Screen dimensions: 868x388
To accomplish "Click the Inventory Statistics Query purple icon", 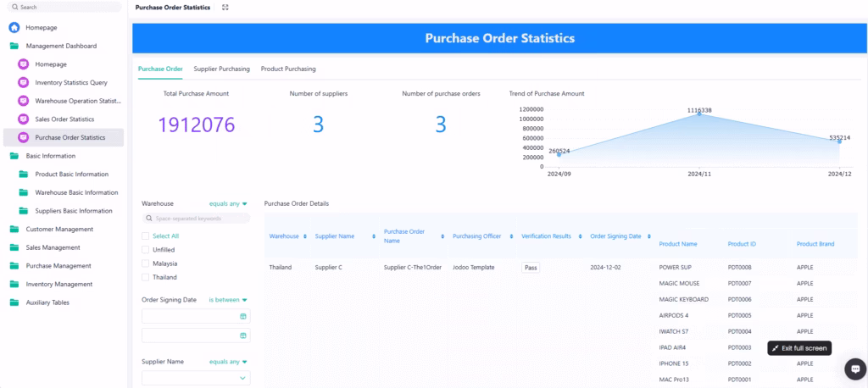I will [x=24, y=83].
